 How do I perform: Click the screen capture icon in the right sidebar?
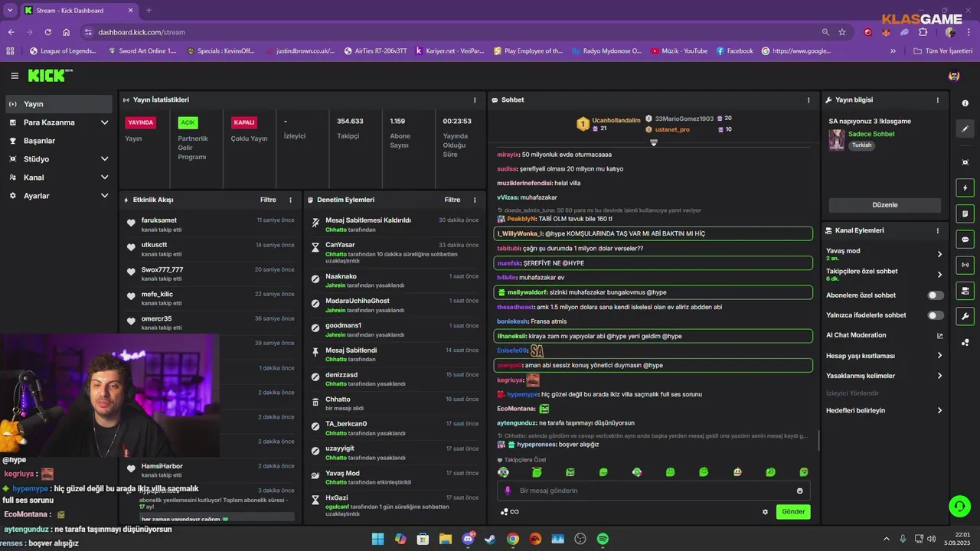click(965, 162)
